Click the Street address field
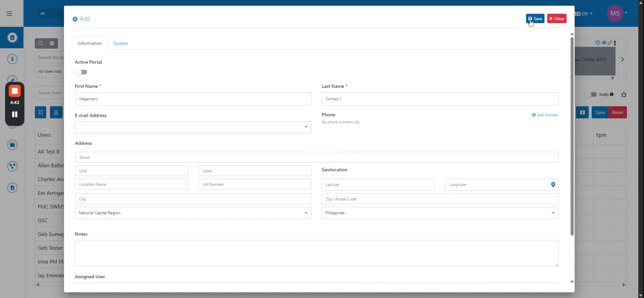 317,157
